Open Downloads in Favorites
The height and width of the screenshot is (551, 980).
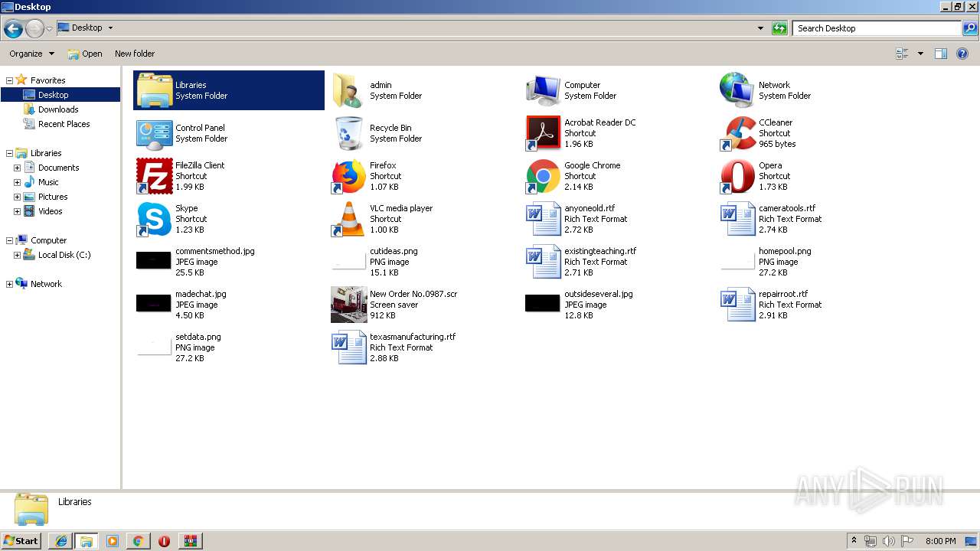pyautogui.click(x=58, y=109)
